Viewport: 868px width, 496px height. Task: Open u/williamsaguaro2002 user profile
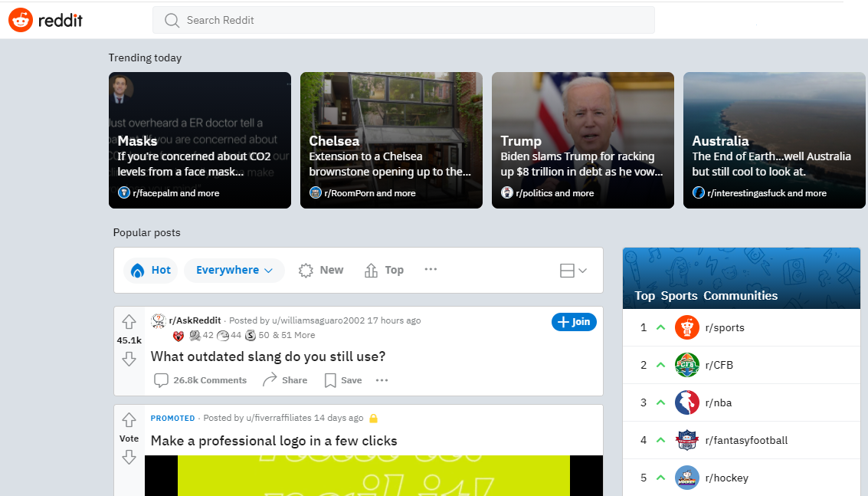(318, 320)
